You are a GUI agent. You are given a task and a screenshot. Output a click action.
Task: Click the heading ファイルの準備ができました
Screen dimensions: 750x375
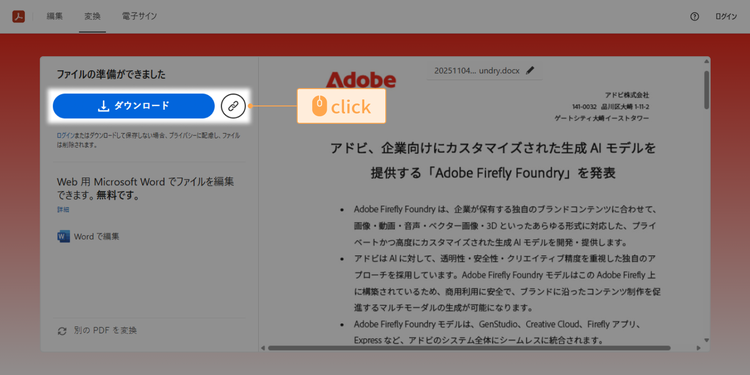(x=111, y=75)
